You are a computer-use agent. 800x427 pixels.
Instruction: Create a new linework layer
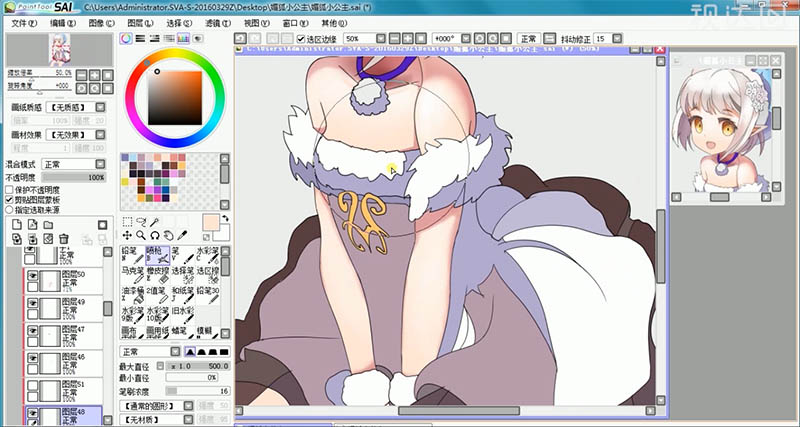click(x=33, y=225)
